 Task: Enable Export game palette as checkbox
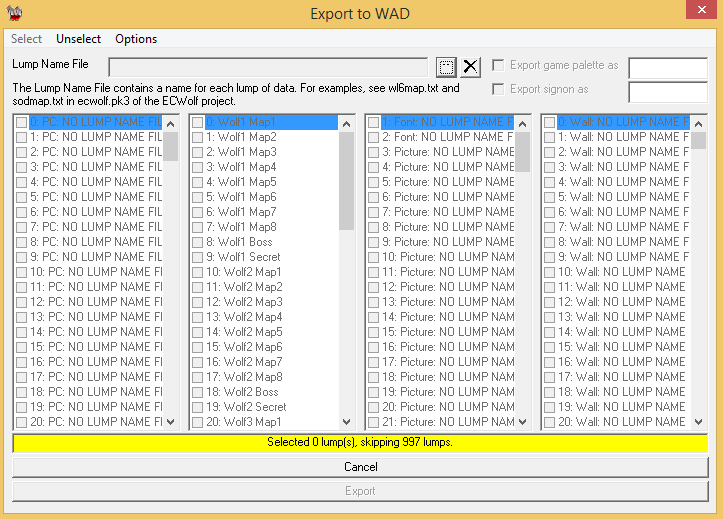(498, 65)
